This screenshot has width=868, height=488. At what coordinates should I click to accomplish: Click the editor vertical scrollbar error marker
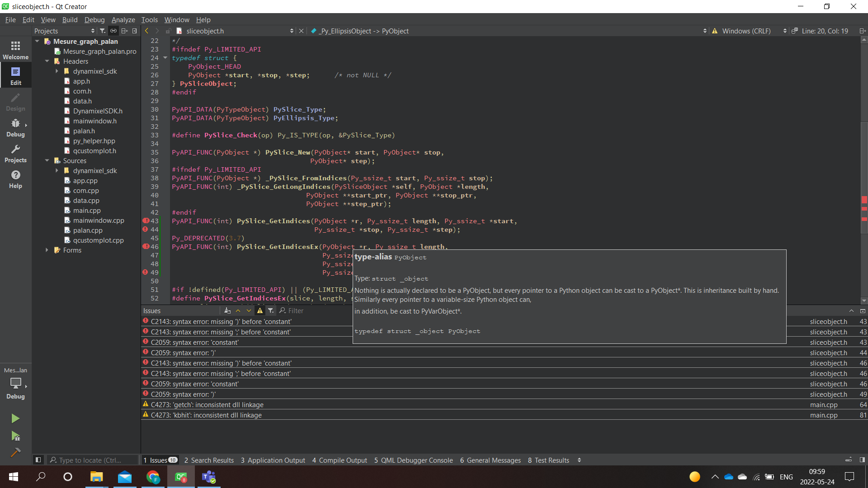coord(864,199)
